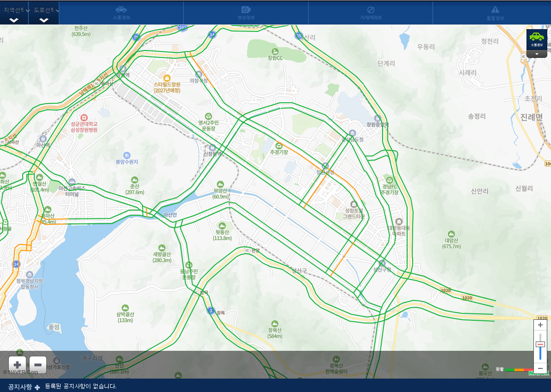
Task: Click the 뒷동산 hill icon
Action: coord(222,226)
